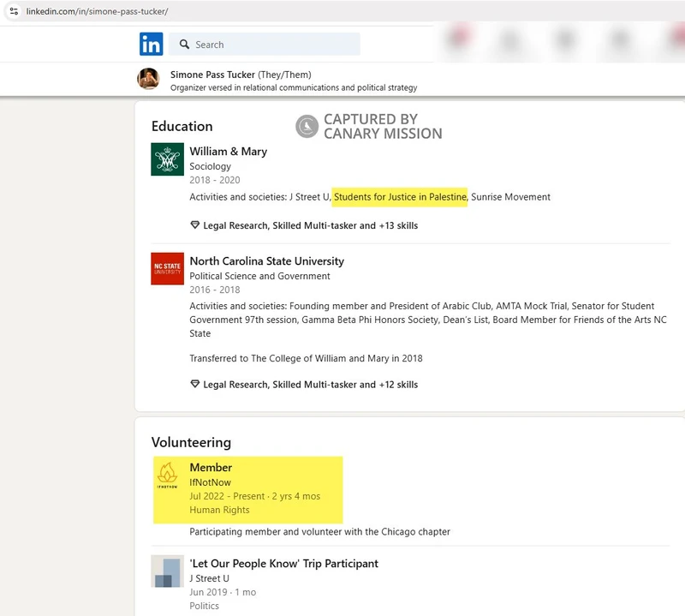Click the Politics cause label
The image size is (685, 616).
click(204, 606)
